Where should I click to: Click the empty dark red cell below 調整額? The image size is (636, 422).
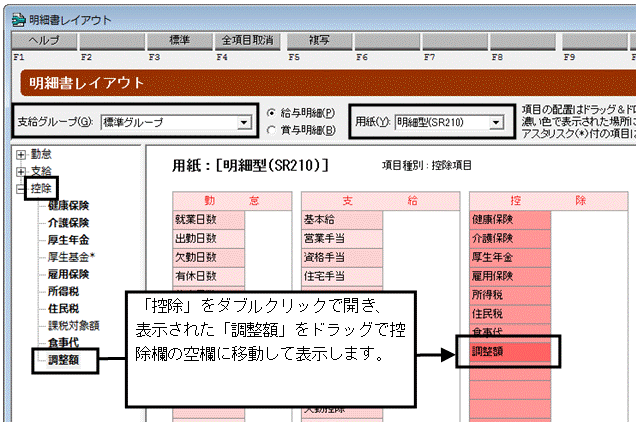tap(510, 370)
